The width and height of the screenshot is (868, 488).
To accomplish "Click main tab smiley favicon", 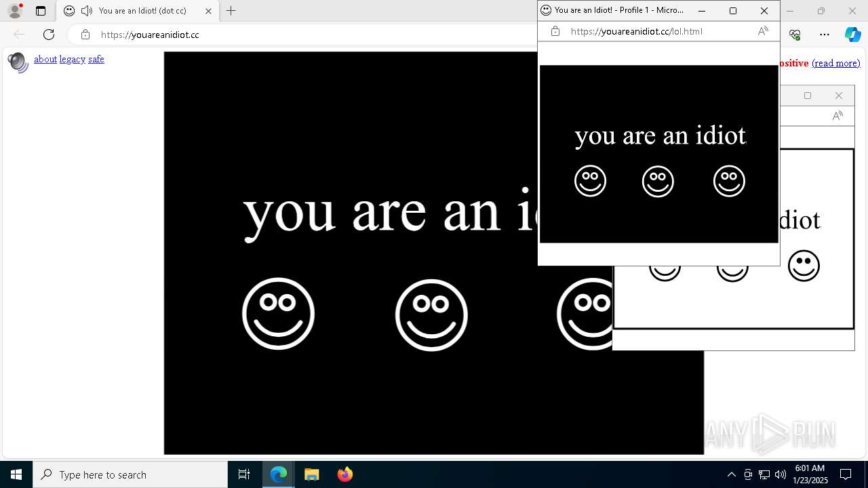I will point(69,11).
